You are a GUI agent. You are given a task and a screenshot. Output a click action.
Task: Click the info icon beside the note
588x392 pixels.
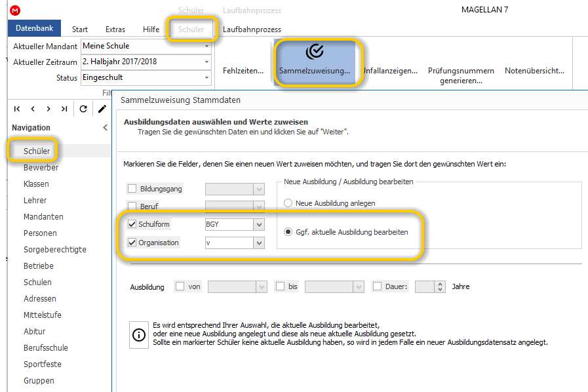pyautogui.click(x=139, y=334)
